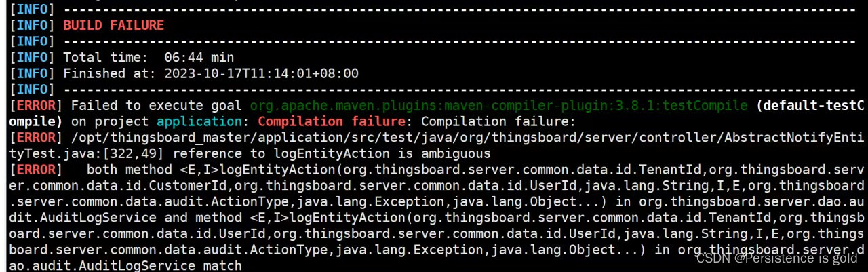868x272 pixels.
Task: Click the [INFO] tag beside Total time
Action: coord(32,58)
